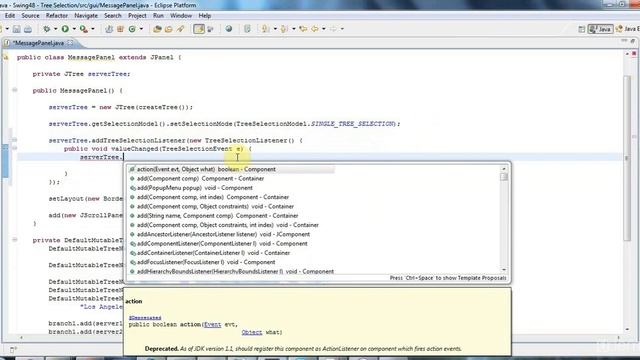Viewport: 640px width, 360px height.
Task: Click the web browser globe icon
Action: (229, 29)
